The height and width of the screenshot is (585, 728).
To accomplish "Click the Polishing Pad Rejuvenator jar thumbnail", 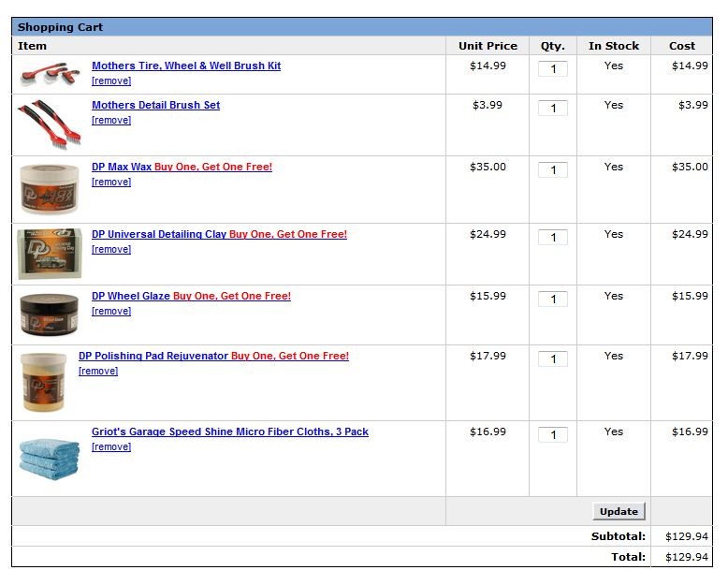I will coord(43,382).
